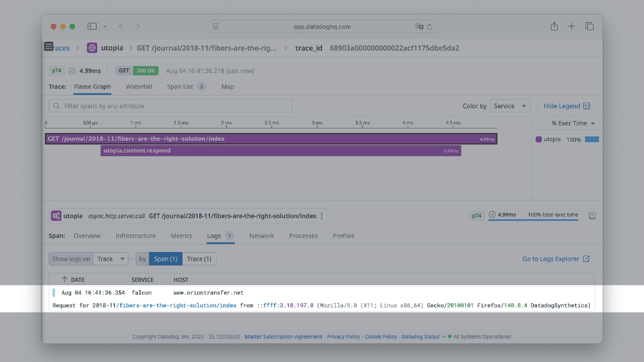Screen dimensions: 644x362
Task: Click the Safari share icon
Action: pos(554,26)
